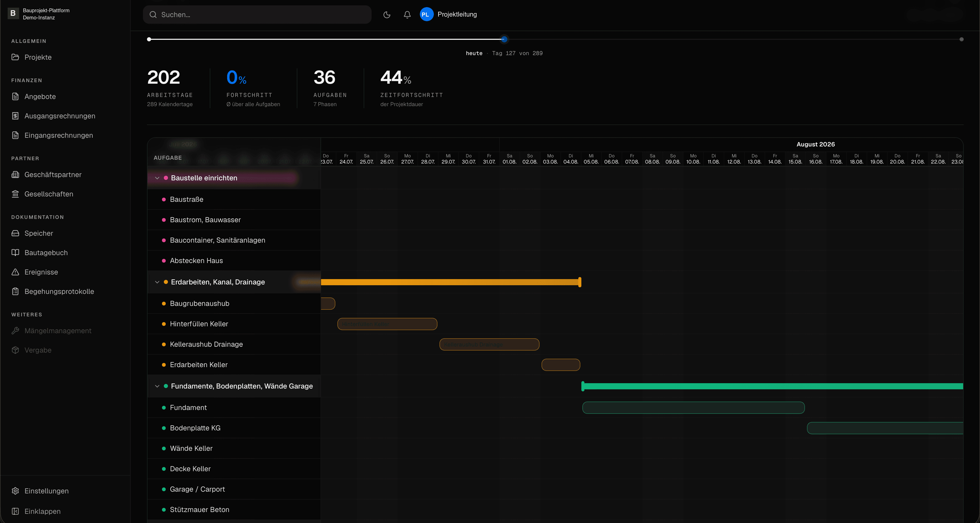Select the Stützmauer Beton task row
This screenshot has width=980, height=523.
pyautogui.click(x=234, y=509)
